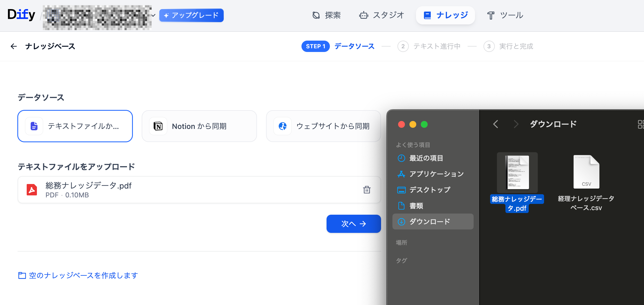Select the Notion から同期 data source

(x=199, y=126)
